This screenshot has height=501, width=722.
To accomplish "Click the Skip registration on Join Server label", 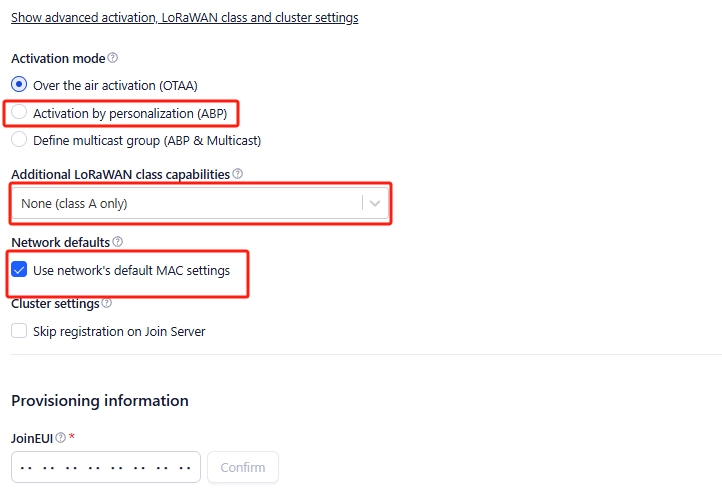I will [x=119, y=331].
